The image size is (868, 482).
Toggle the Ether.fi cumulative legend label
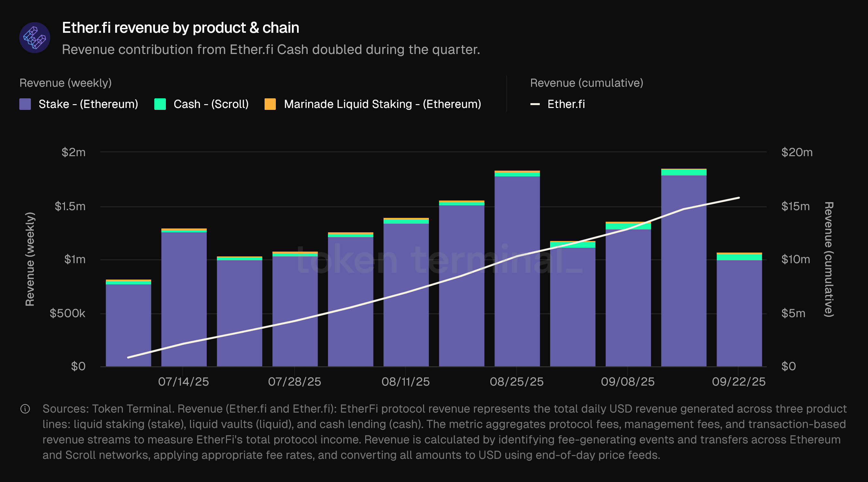pyautogui.click(x=566, y=104)
